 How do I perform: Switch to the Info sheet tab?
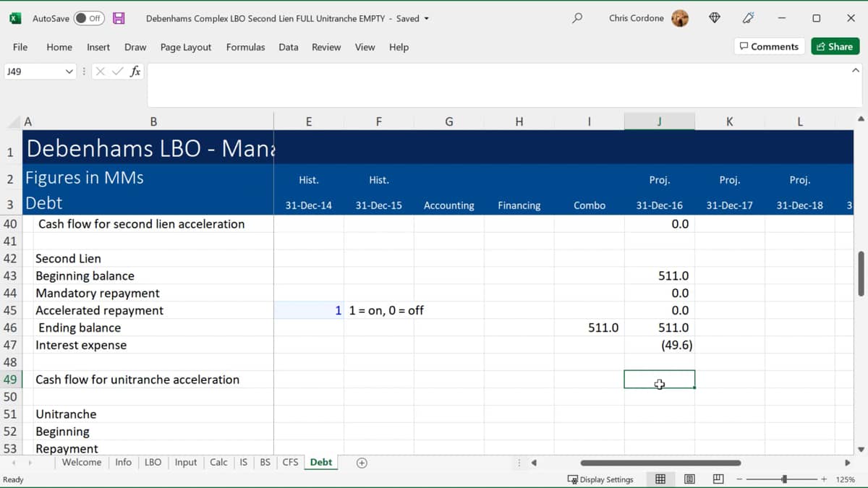point(124,462)
